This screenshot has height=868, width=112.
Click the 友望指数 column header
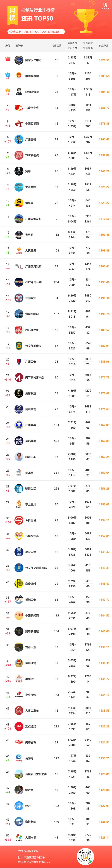pos(104,45)
